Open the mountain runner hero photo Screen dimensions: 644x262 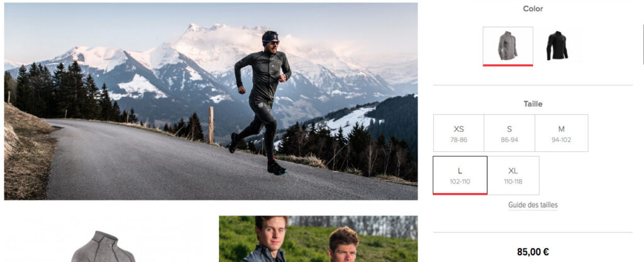[x=211, y=101]
